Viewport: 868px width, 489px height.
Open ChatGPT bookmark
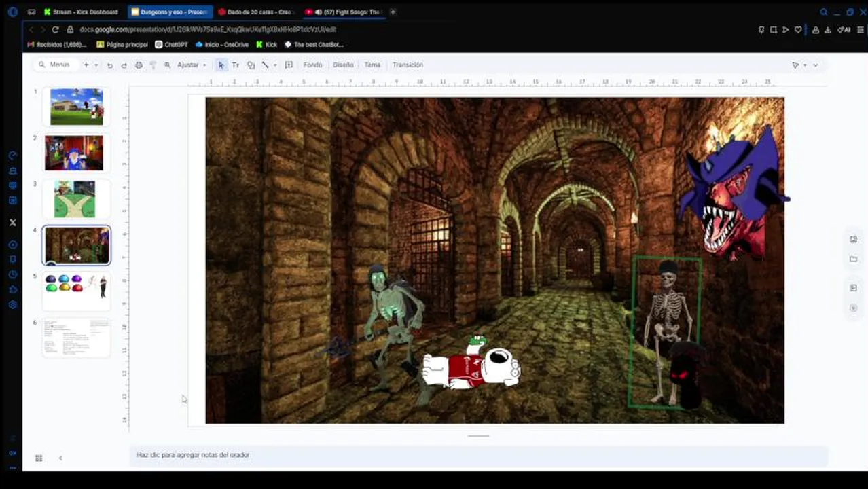(x=171, y=45)
